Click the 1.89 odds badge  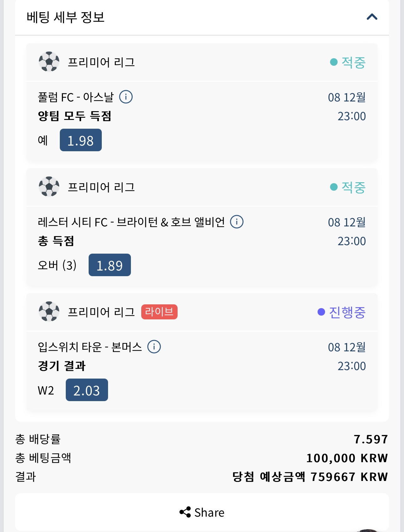110,265
